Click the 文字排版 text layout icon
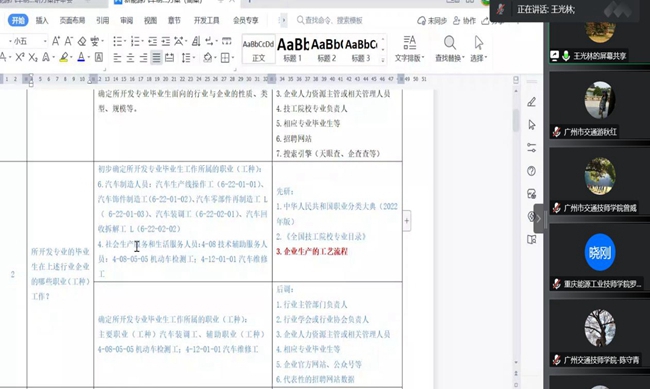This screenshot has width=650, height=389. (x=410, y=49)
